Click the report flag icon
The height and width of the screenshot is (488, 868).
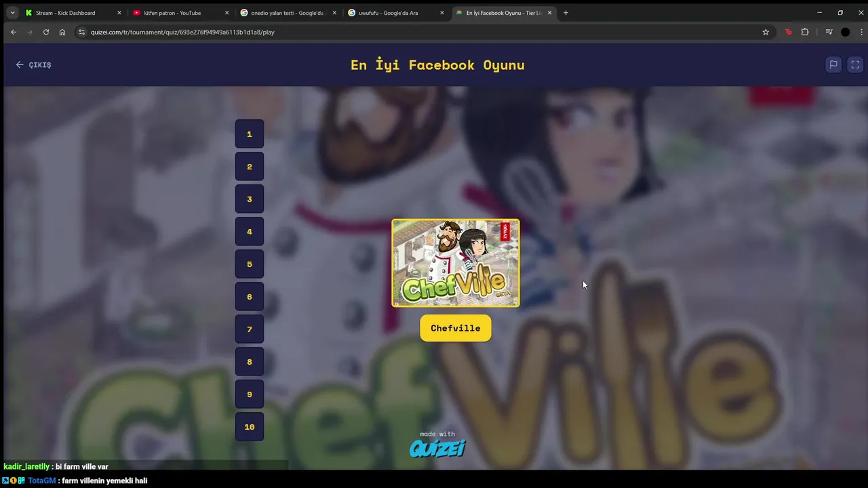click(833, 64)
